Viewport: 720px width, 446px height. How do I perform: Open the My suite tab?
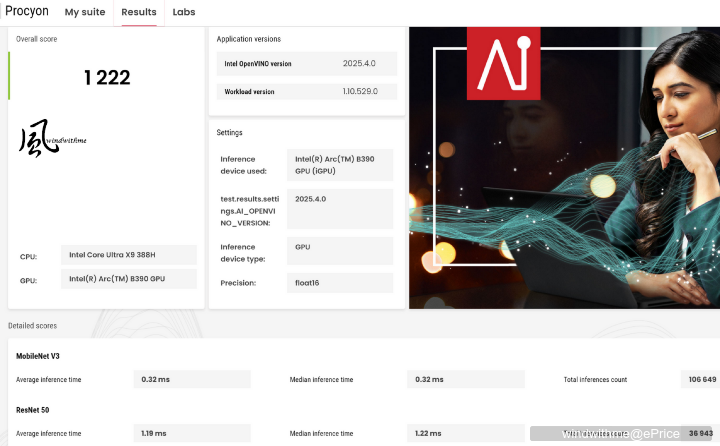click(x=85, y=12)
